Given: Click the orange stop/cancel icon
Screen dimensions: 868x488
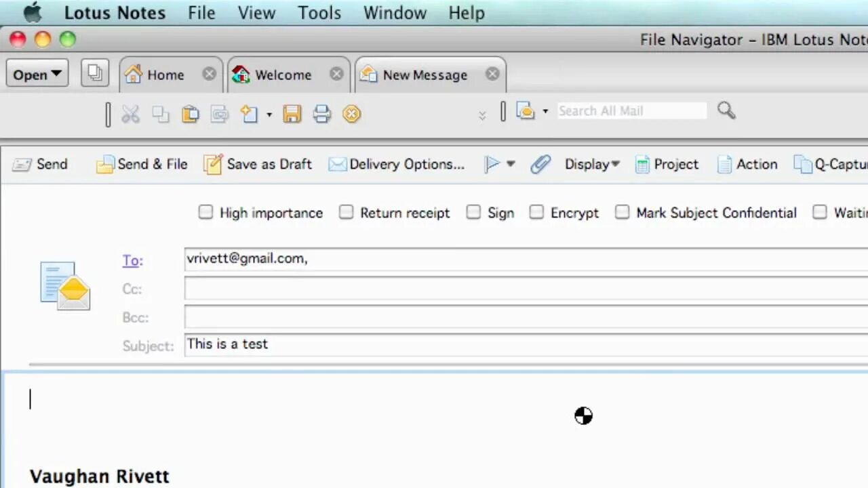Looking at the screenshot, I should click(351, 114).
